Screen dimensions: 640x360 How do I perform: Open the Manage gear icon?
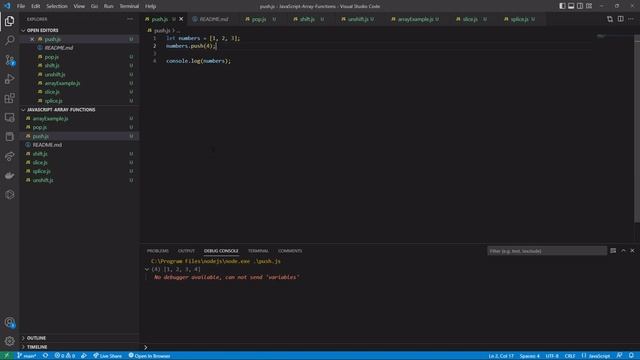[9, 341]
